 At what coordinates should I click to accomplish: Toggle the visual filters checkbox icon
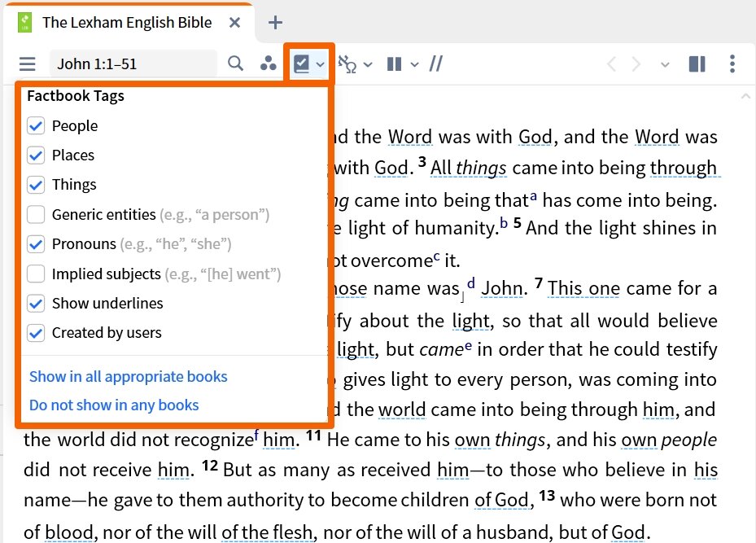(x=302, y=63)
